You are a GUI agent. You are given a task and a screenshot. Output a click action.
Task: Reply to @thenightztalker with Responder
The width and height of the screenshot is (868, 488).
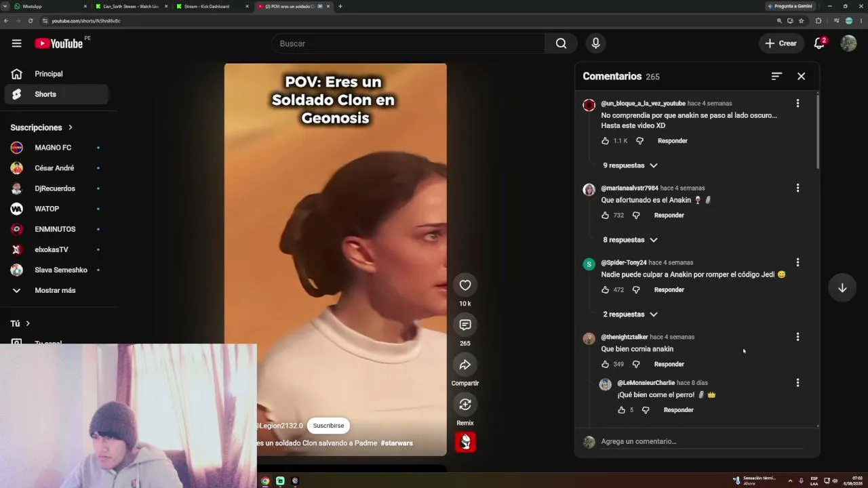tap(669, 365)
